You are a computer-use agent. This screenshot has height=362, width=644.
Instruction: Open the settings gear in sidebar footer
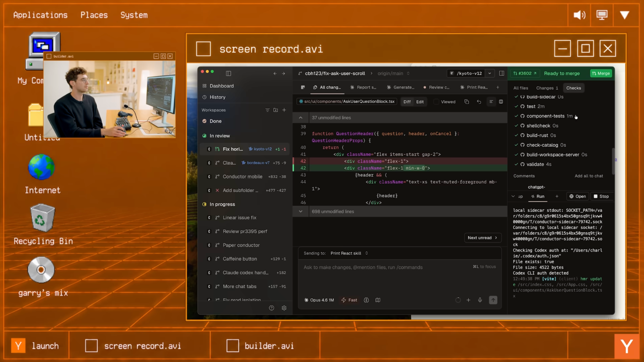[x=284, y=308]
